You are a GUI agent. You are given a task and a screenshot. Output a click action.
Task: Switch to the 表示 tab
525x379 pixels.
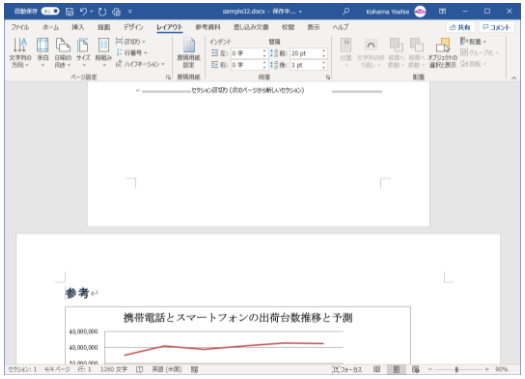[x=313, y=27]
